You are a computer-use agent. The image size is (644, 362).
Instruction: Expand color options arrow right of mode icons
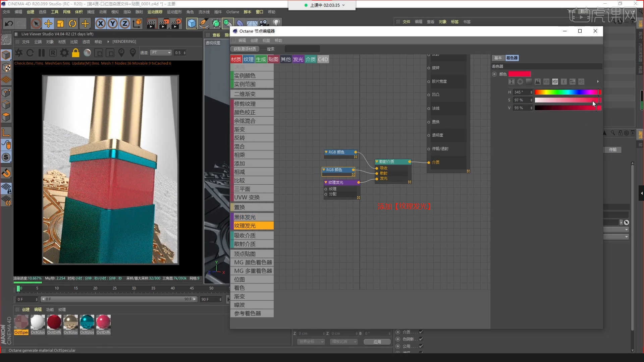tap(598, 82)
